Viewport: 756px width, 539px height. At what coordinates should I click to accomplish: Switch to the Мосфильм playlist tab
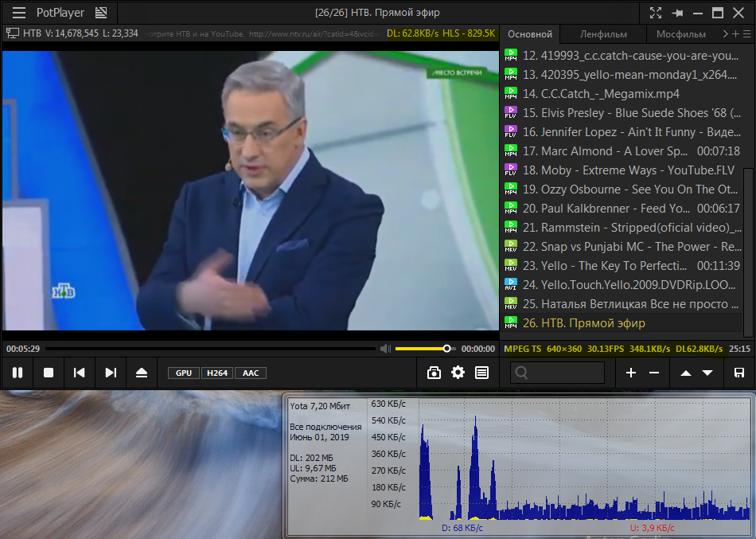coord(680,34)
